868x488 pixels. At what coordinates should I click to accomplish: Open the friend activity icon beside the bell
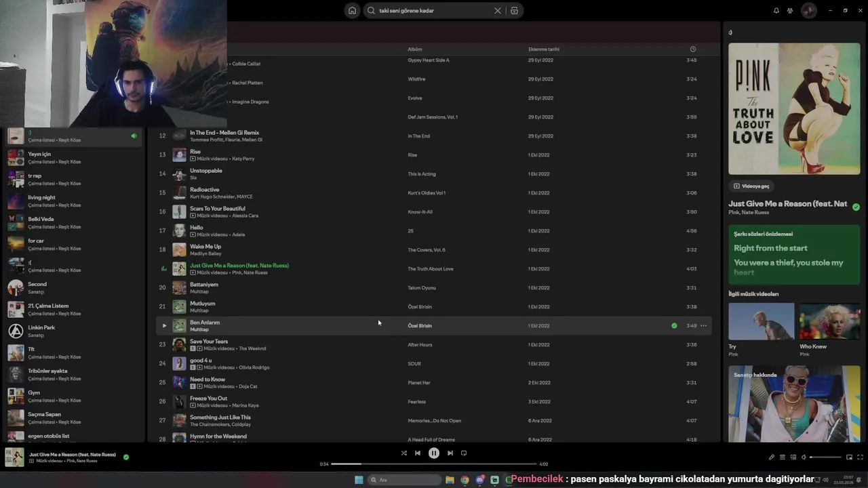[790, 11]
